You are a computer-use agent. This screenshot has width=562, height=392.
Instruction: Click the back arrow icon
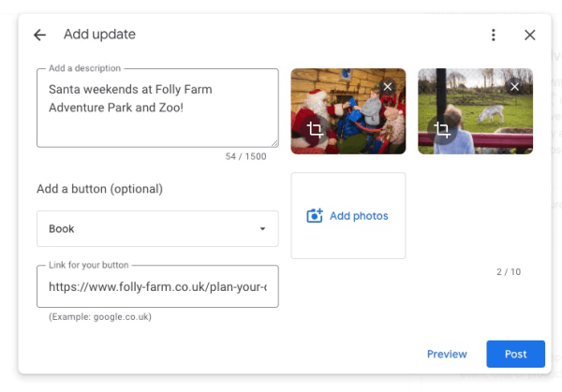39,35
